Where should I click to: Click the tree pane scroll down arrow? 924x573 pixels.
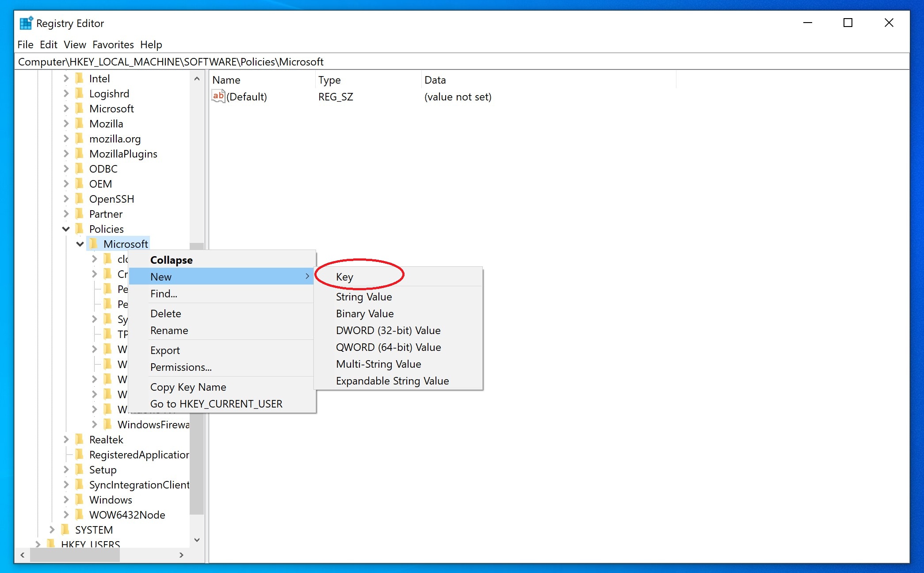pos(197,540)
